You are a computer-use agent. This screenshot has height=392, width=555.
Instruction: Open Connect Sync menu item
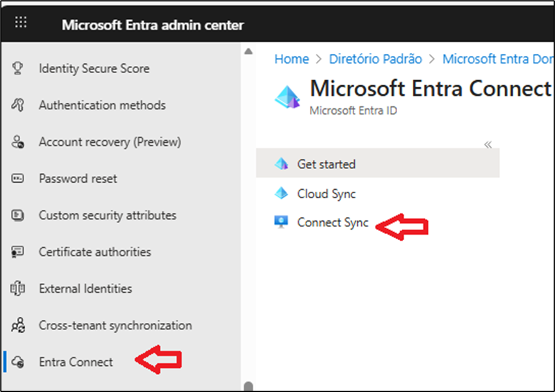(333, 222)
